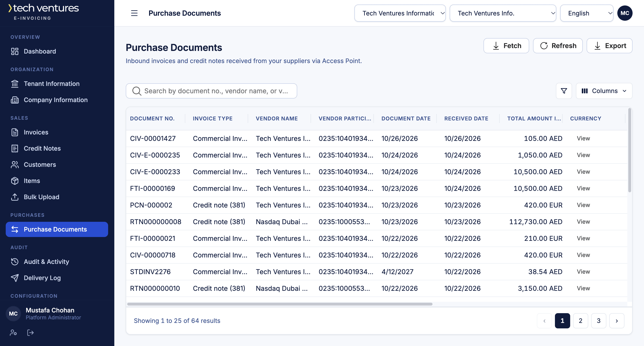Click the Fetch button

506,46
